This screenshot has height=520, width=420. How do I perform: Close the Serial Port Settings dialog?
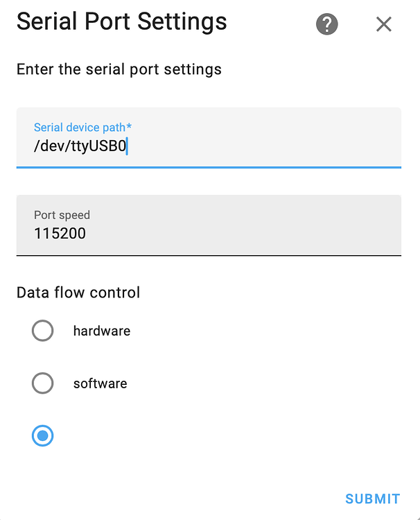(383, 24)
